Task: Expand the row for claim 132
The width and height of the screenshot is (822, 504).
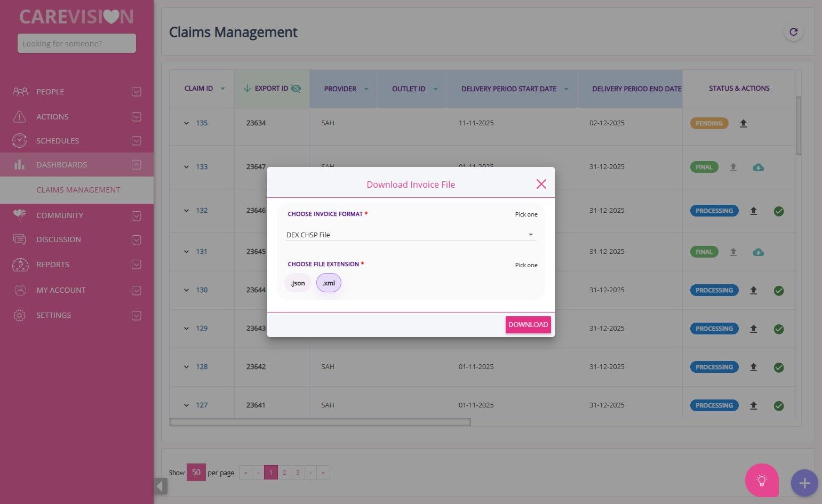Action: tap(186, 211)
